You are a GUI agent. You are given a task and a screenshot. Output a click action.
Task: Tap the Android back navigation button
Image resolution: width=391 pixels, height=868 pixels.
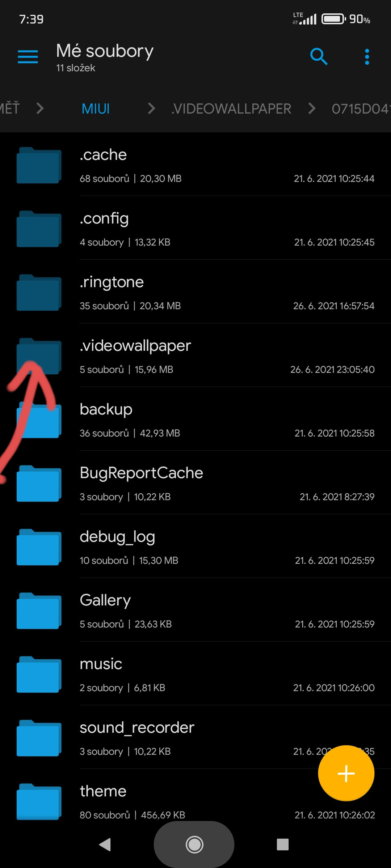(105, 844)
